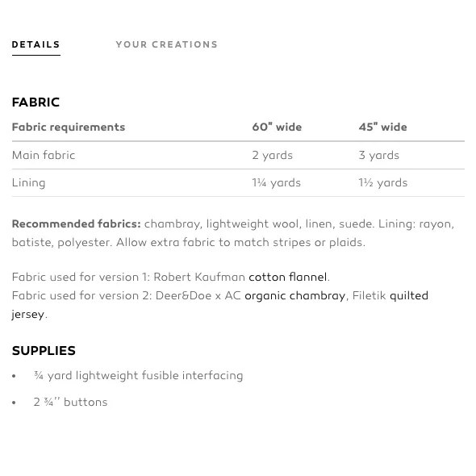Select the FABRIC section heading
476x476 pixels.
(x=35, y=102)
